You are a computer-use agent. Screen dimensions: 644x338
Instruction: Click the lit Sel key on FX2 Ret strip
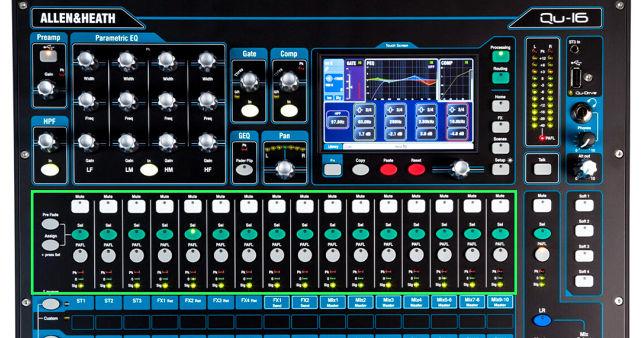(x=193, y=234)
